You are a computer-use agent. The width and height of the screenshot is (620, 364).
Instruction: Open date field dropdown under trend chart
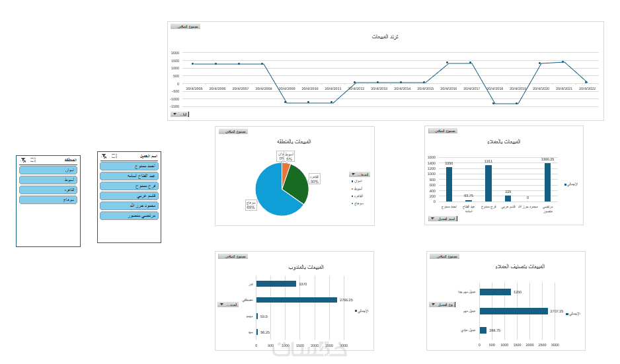click(x=180, y=114)
